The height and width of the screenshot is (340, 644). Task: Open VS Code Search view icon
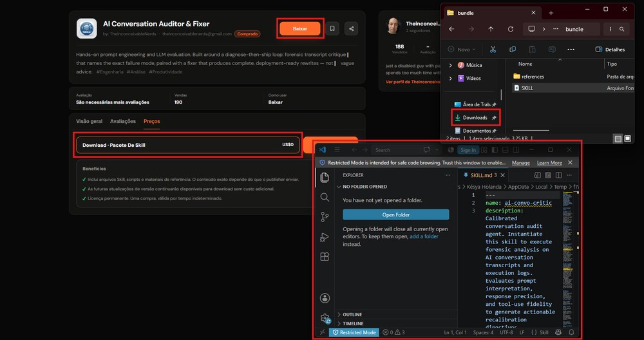click(x=325, y=198)
